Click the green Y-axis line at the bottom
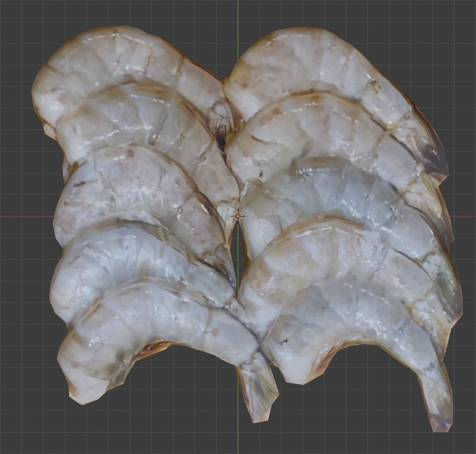The height and width of the screenshot is (454, 476). (x=238, y=441)
